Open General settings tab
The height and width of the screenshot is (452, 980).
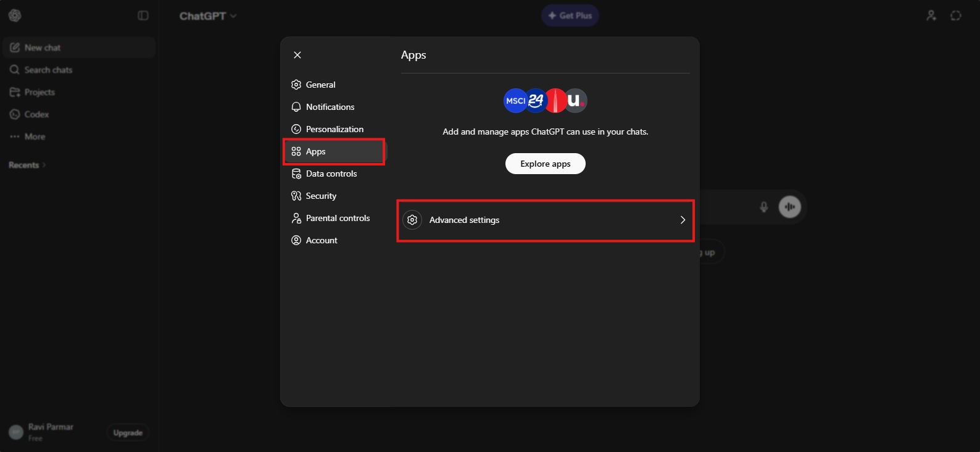pyautogui.click(x=334, y=85)
